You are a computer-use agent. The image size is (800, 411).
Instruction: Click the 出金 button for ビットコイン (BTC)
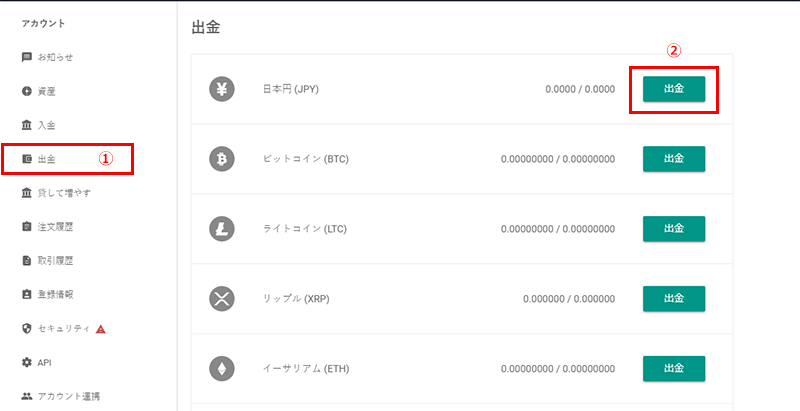674,159
